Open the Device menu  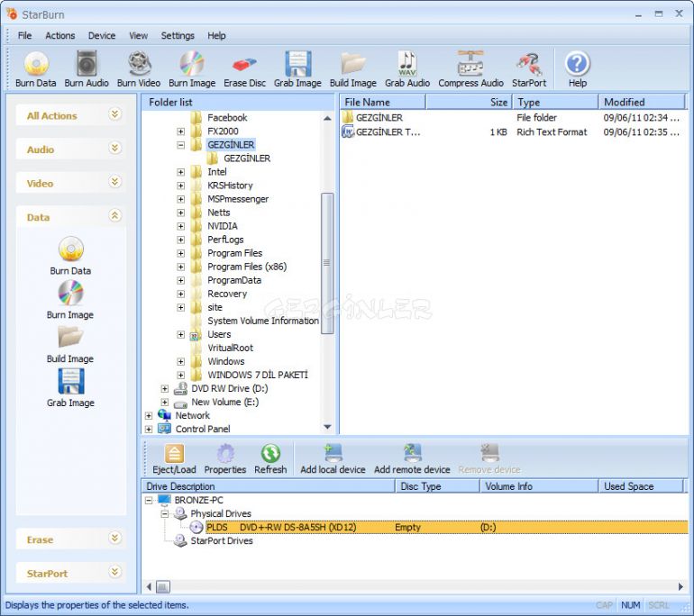(102, 36)
